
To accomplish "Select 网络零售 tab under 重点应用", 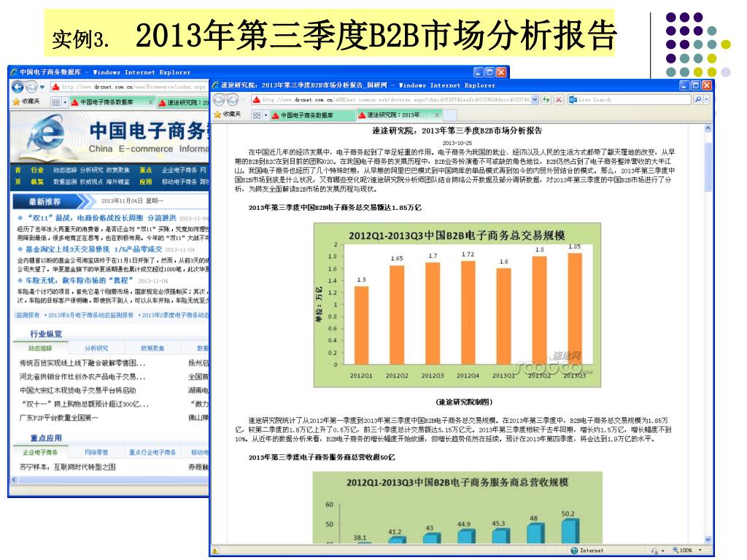I will [x=96, y=452].
